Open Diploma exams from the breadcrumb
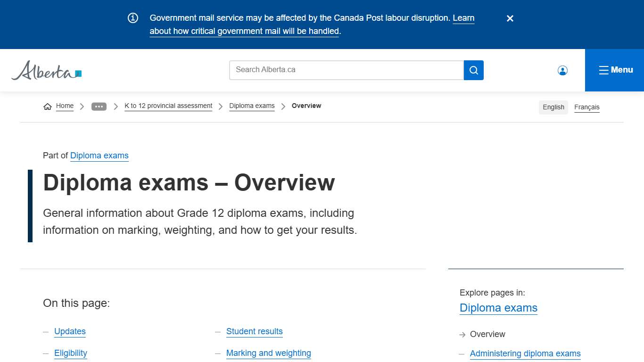 click(x=252, y=106)
